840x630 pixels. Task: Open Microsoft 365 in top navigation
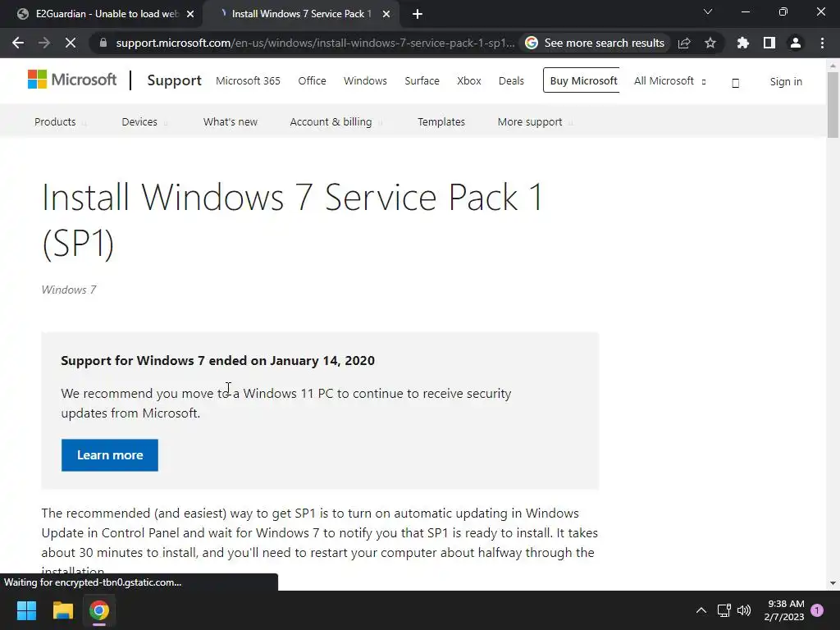coord(248,81)
